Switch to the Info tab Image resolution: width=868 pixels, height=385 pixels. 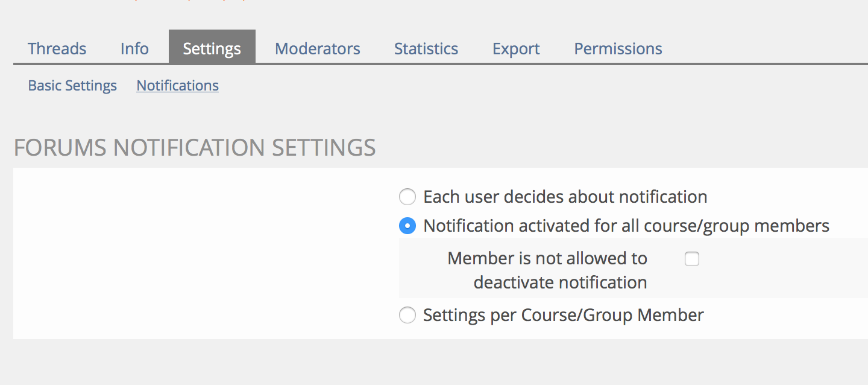pyautogui.click(x=134, y=48)
